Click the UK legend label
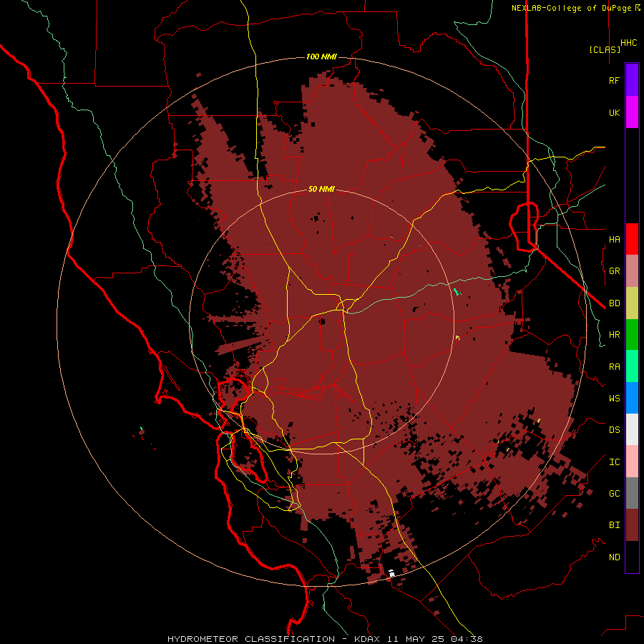The image size is (644, 644). click(615, 112)
